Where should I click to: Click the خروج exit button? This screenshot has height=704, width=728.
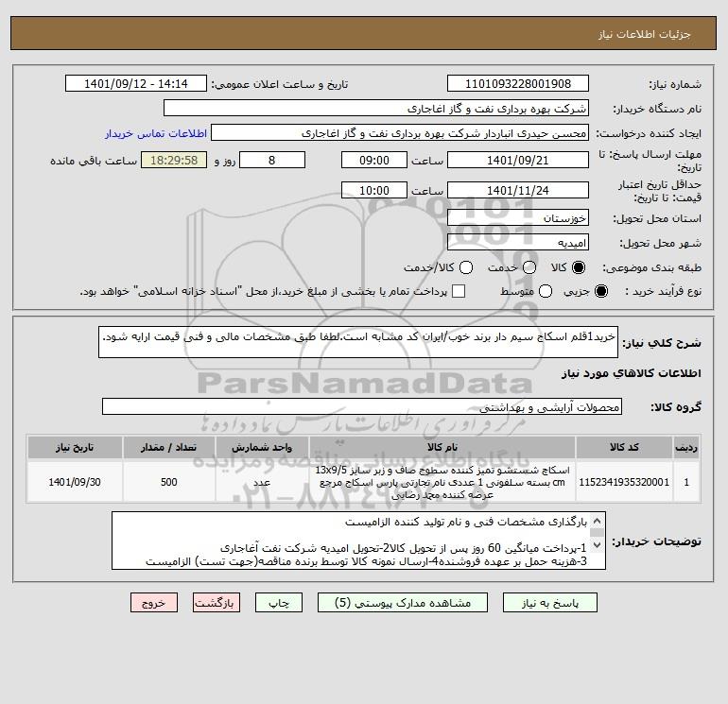pos(154,603)
